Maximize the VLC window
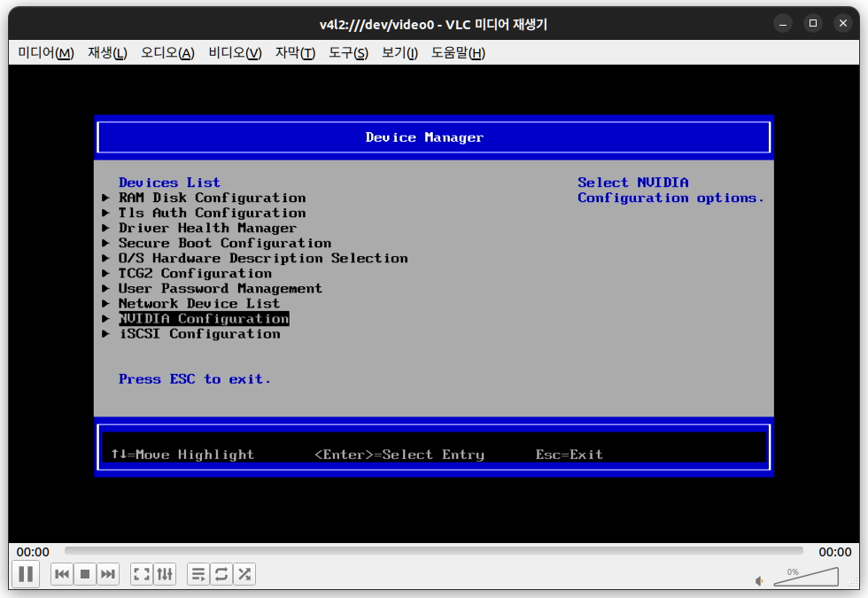Viewport: 868px width, 598px height. point(813,23)
